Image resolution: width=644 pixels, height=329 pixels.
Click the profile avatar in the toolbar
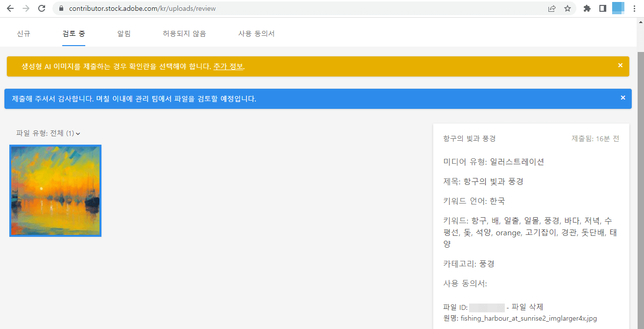coord(618,8)
